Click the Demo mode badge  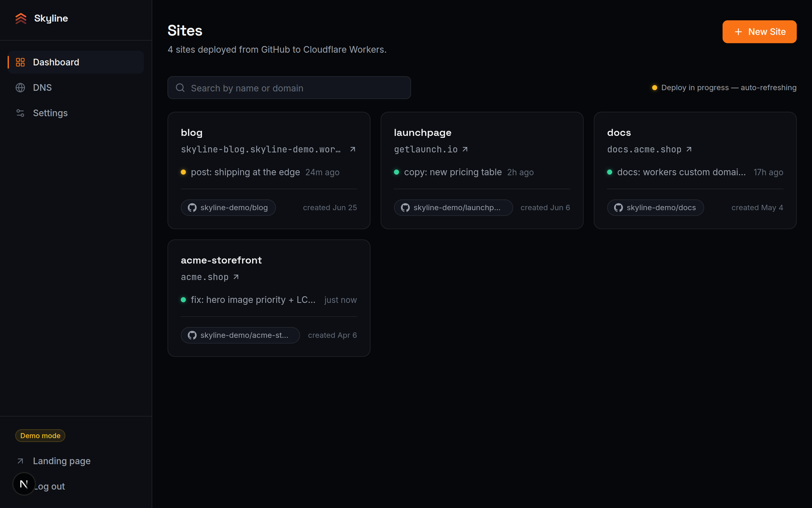40,436
